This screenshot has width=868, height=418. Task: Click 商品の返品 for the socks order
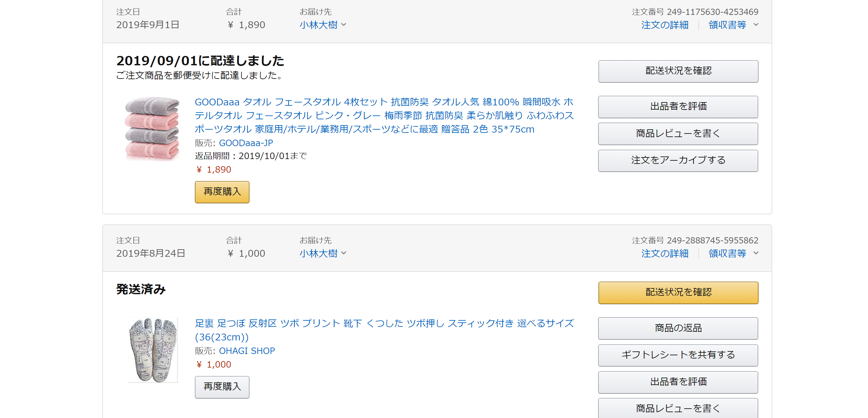(678, 328)
